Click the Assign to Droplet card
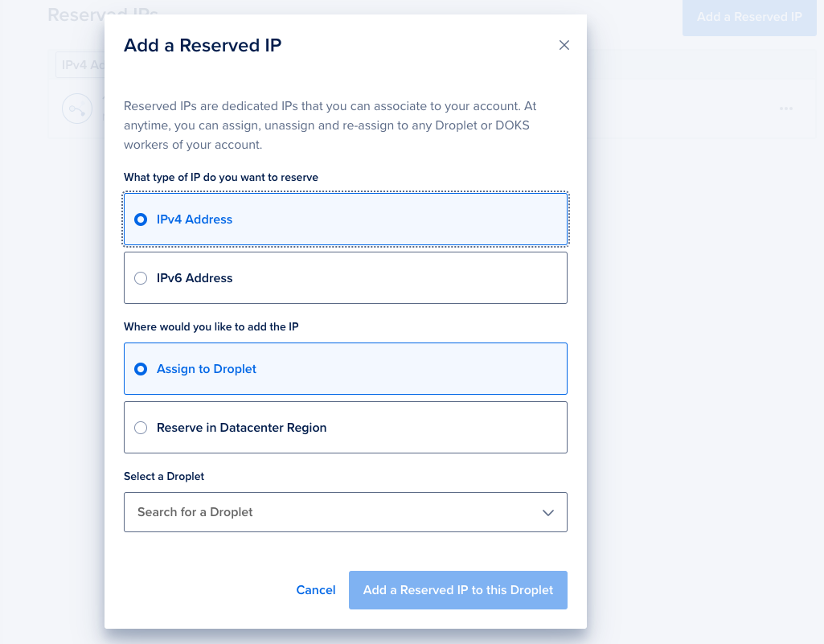Viewport: 824px width, 644px height. click(346, 368)
